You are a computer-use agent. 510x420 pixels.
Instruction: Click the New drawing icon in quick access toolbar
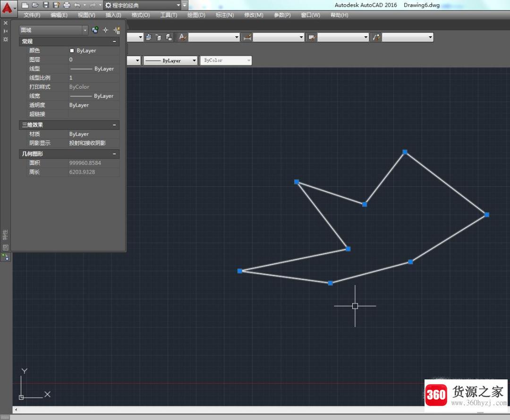25,5
